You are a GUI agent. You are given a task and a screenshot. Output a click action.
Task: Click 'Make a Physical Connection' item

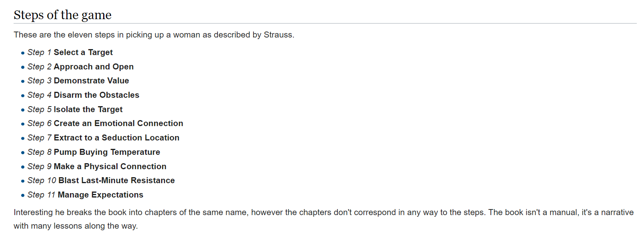tap(110, 166)
